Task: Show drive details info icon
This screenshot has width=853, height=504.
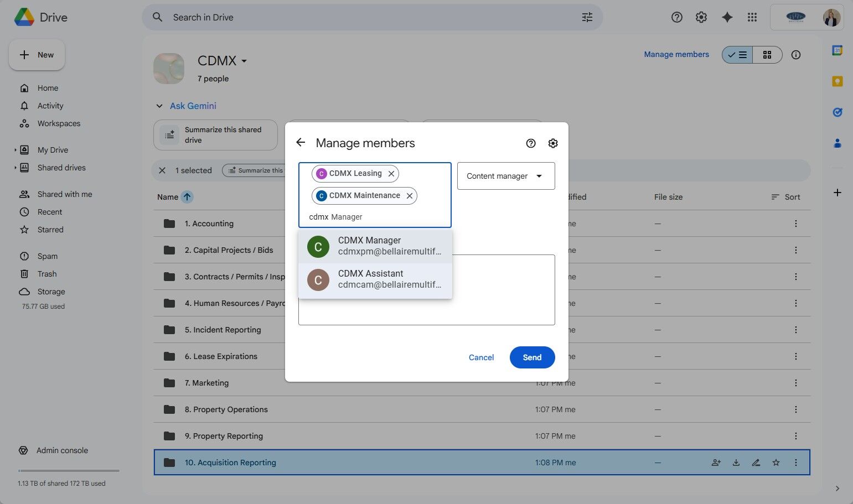Action: [x=796, y=55]
